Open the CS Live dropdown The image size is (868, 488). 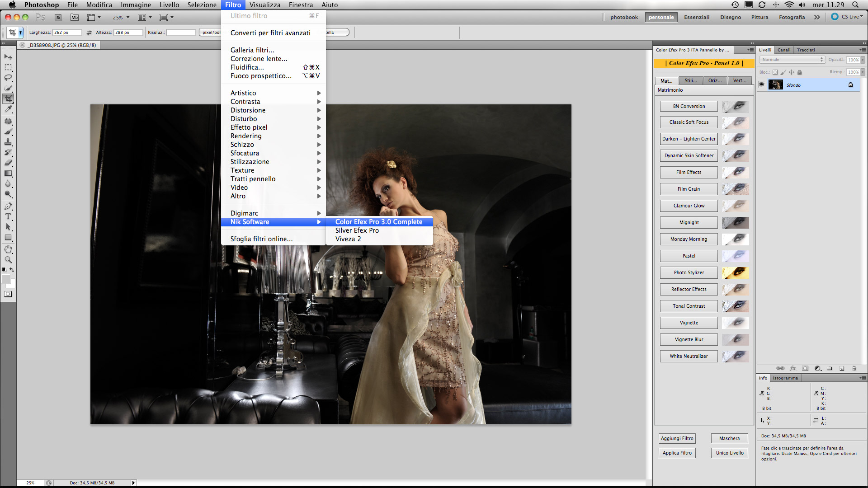(x=847, y=17)
